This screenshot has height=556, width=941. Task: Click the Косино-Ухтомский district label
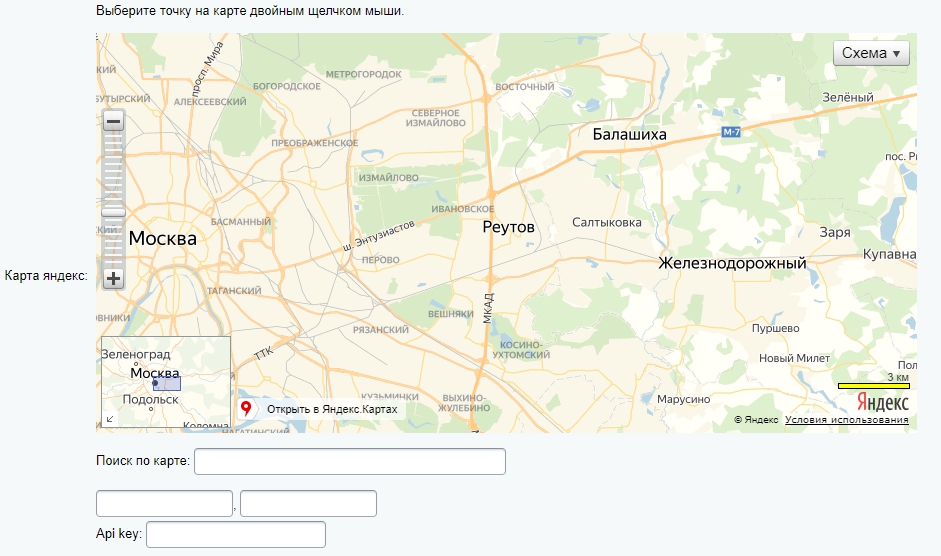tap(521, 349)
